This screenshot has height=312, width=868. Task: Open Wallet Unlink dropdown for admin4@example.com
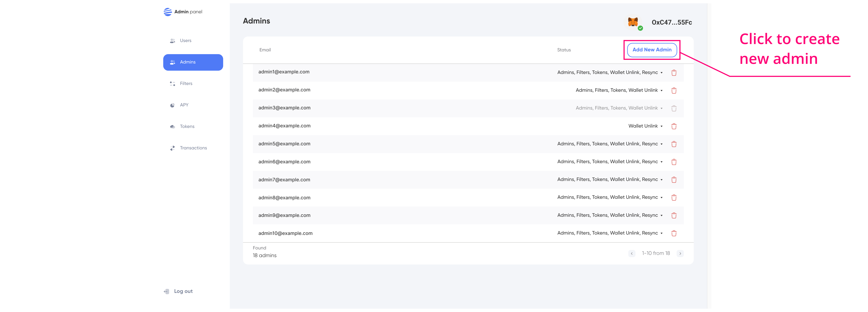[661, 126]
